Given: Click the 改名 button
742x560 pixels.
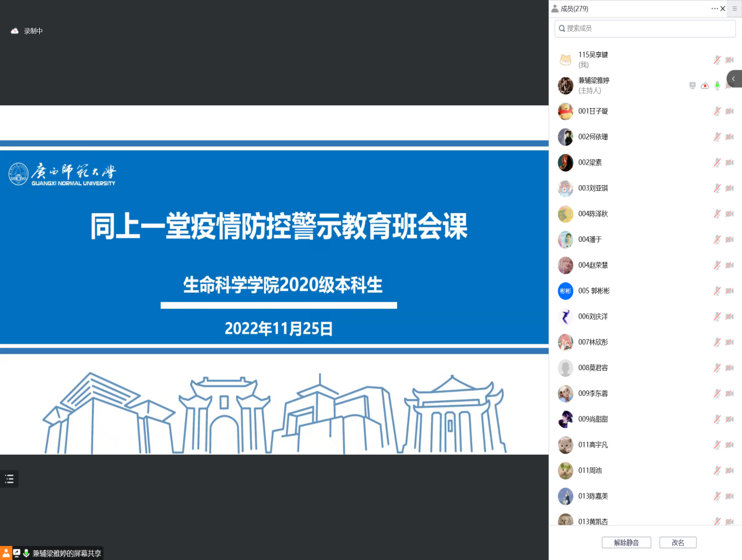Looking at the screenshot, I should 678,542.
